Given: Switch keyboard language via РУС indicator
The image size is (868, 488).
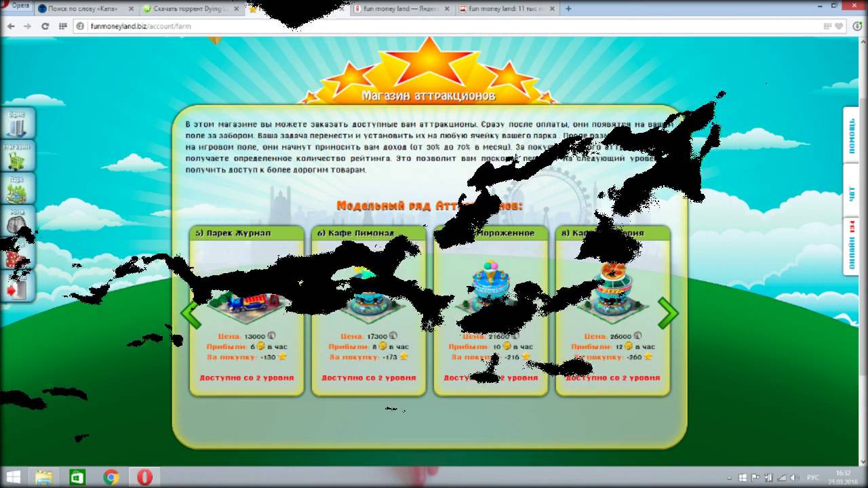Looking at the screenshot, I should click(814, 477).
